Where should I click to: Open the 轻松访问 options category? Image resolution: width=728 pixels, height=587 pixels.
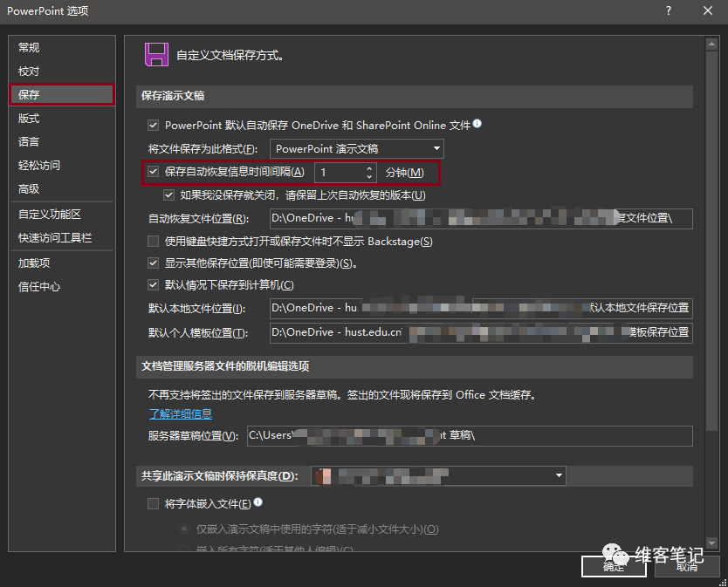point(39,165)
